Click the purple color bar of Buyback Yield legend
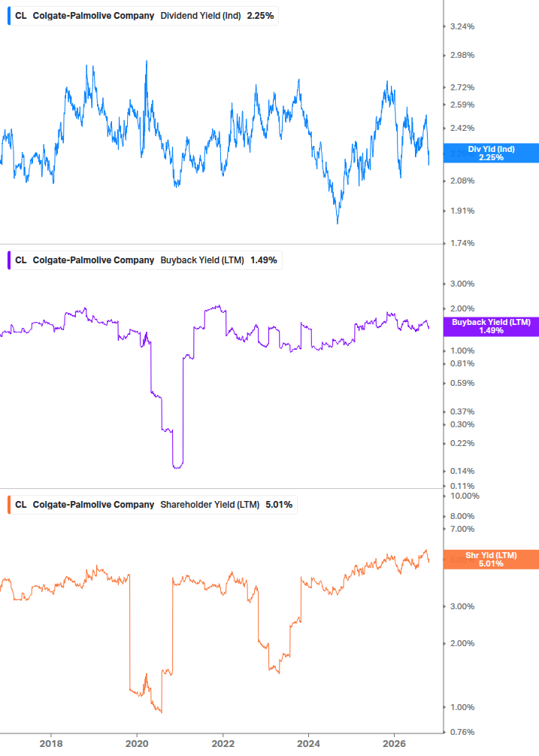Screen dimensions: 539x756 [x=9, y=260]
